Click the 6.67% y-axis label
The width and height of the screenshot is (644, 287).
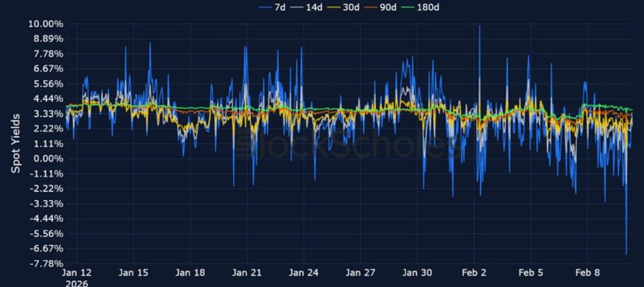pos(48,69)
